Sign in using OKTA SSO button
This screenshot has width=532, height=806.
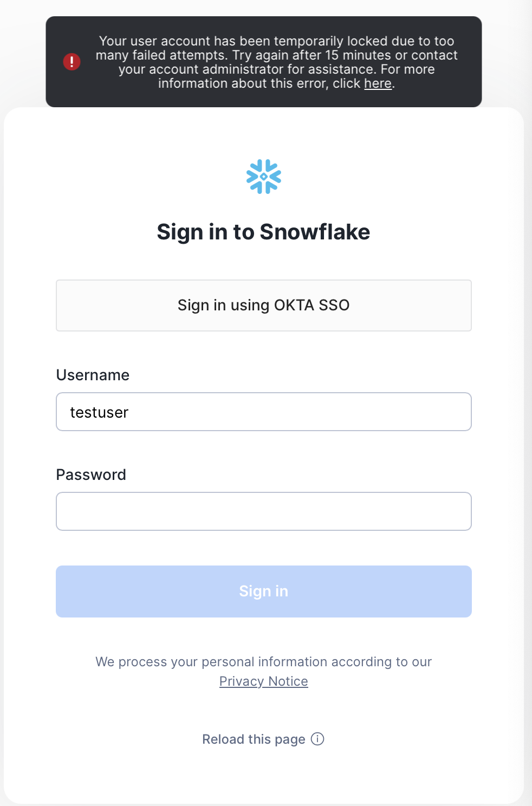pyautogui.click(x=264, y=305)
